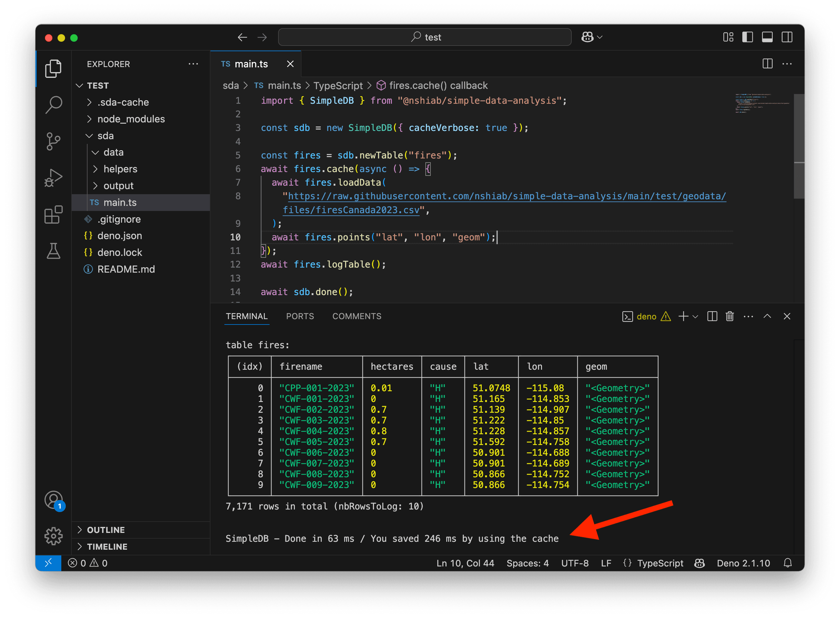Image resolution: width=840 pixels, height=618 pixels.
Task: Open remote window button in status bar
Action: tap(48, 563)
